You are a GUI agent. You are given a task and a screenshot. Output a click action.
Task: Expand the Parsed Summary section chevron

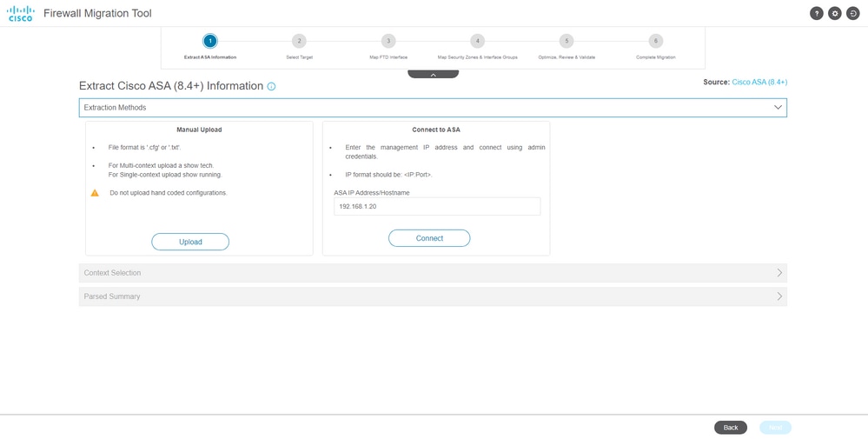779,296
